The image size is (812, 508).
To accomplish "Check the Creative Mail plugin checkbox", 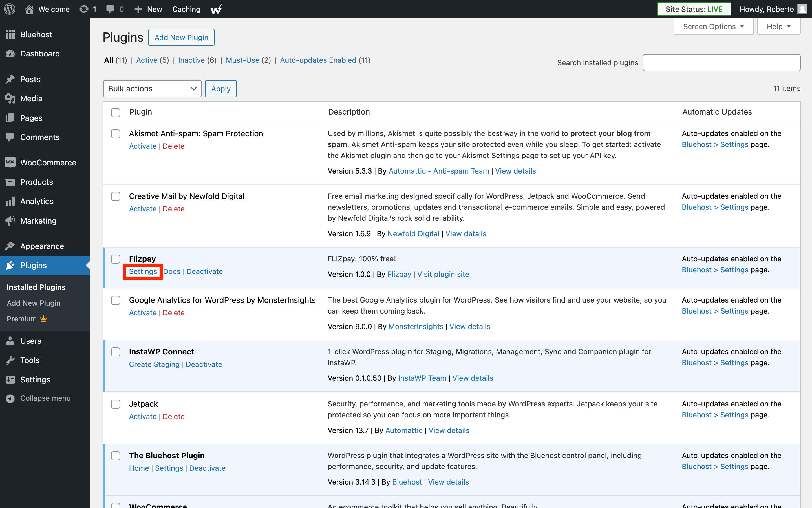I will point(115,196).
